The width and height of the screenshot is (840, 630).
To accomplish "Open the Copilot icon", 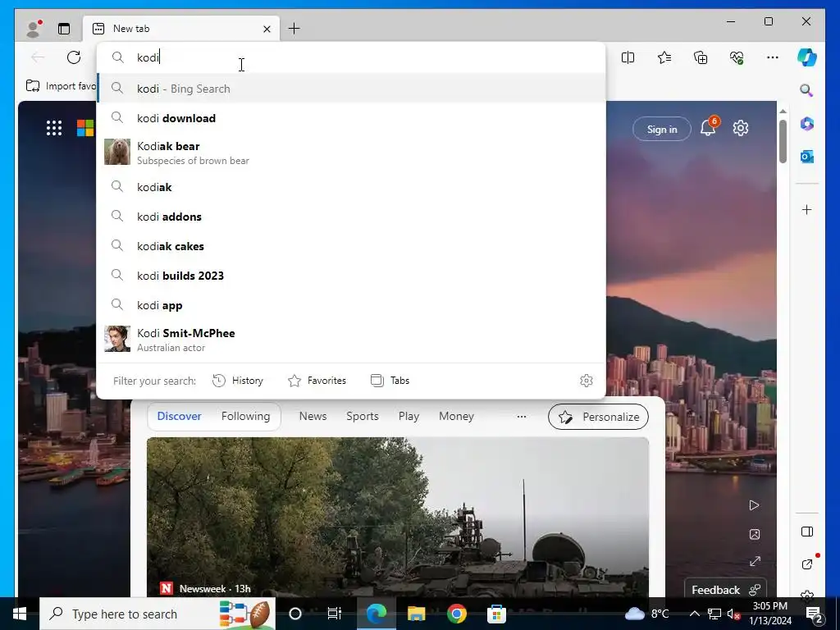I will pyautogui.click(x=807, y=57).
